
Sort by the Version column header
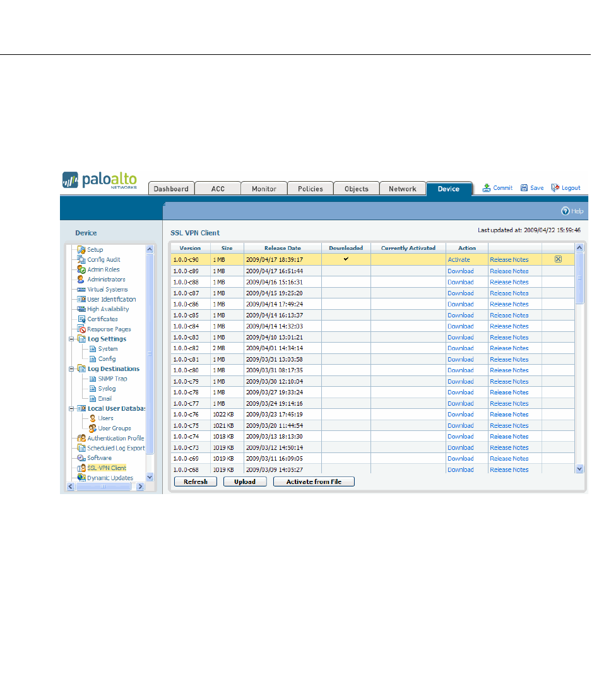190,248
